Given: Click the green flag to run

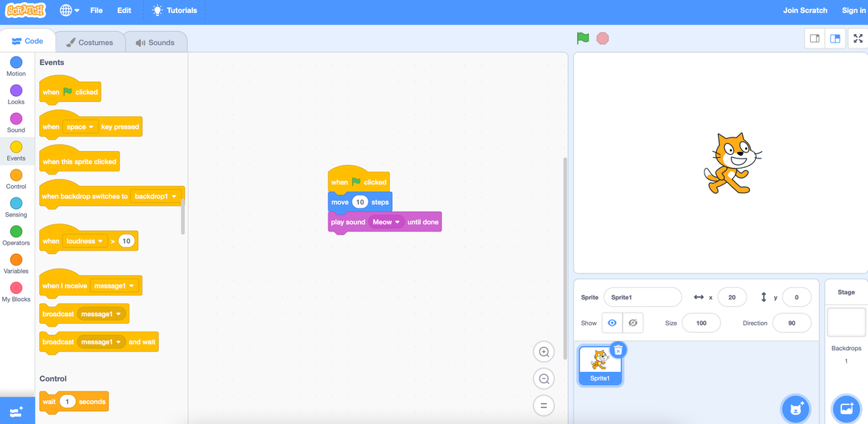Looking at the screenshot, I should click(x=582, y=38).
